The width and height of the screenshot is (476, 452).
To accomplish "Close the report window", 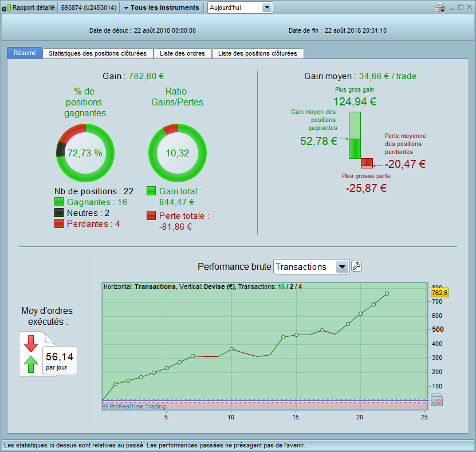I will [x=469, y=7].
